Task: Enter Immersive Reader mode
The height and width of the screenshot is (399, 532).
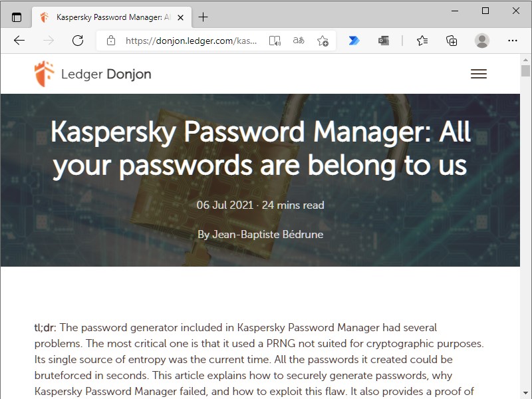Action: click(275, 41)
